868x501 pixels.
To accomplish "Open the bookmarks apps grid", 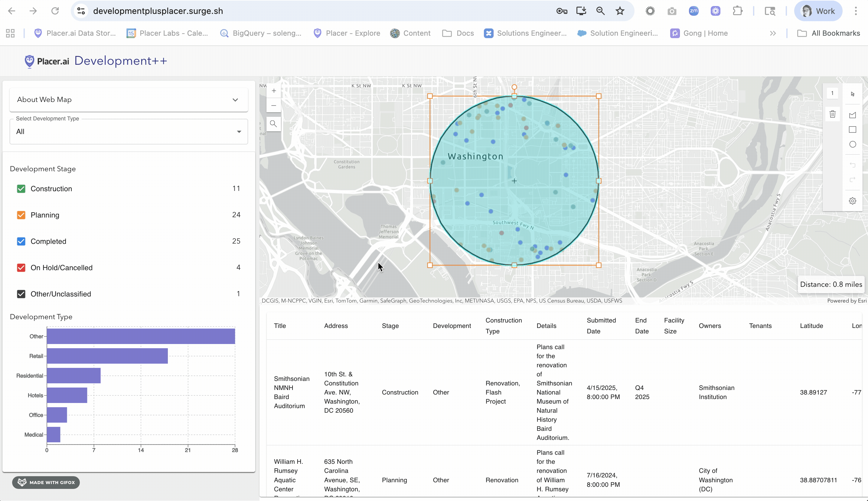I will pyautogui.click(x=10, y=33).
